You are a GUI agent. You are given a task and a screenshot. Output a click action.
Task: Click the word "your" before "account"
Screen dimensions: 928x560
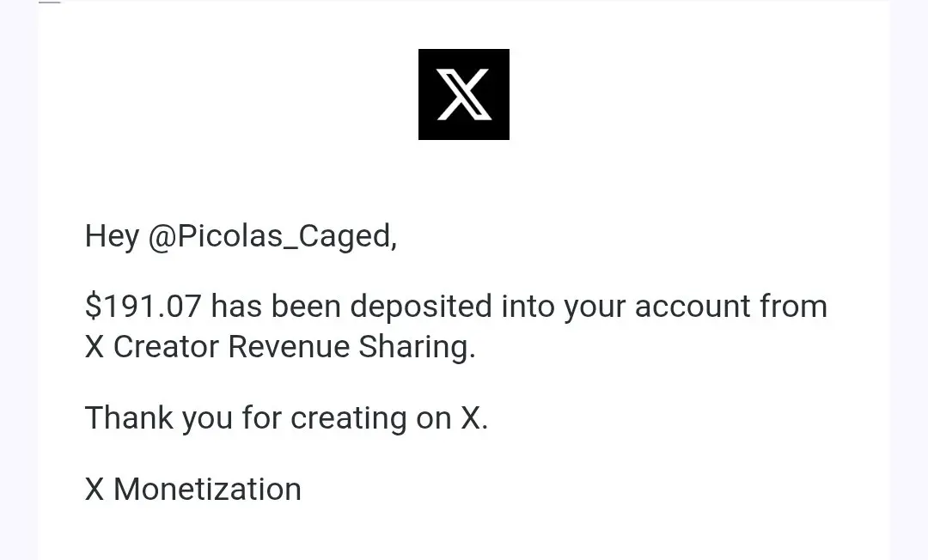coord(595,308)
